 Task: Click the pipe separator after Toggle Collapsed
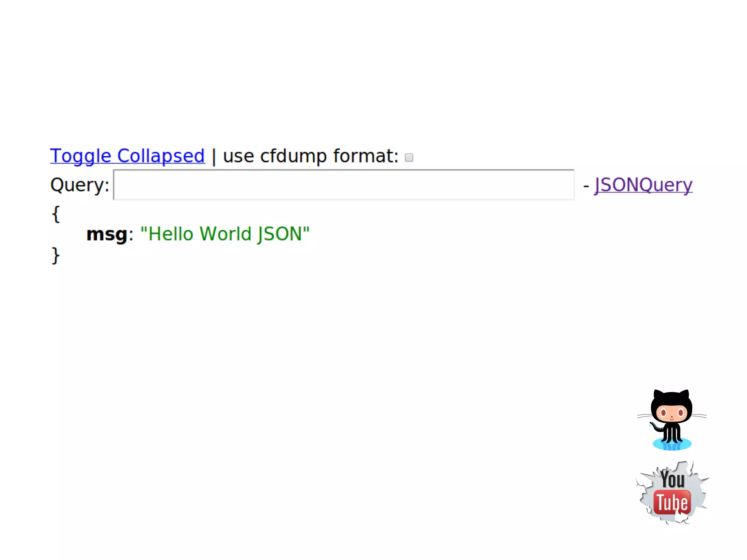coord(214,157)
